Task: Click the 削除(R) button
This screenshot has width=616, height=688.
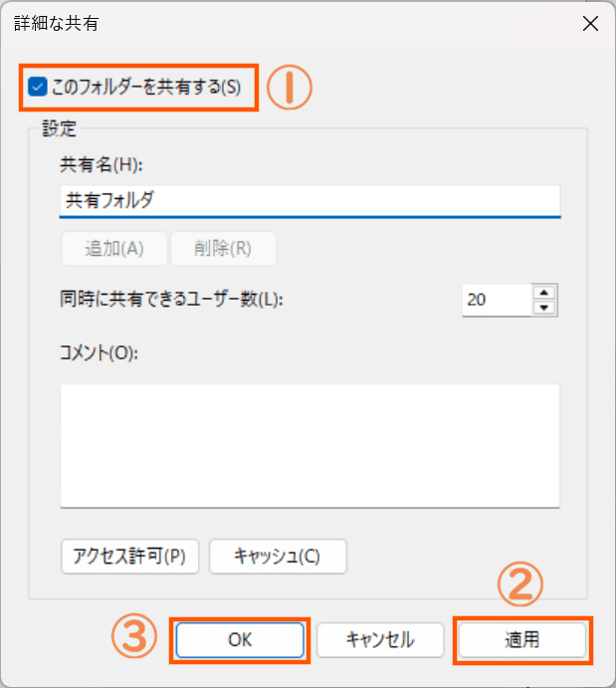Action: click(x=223, y=249)
